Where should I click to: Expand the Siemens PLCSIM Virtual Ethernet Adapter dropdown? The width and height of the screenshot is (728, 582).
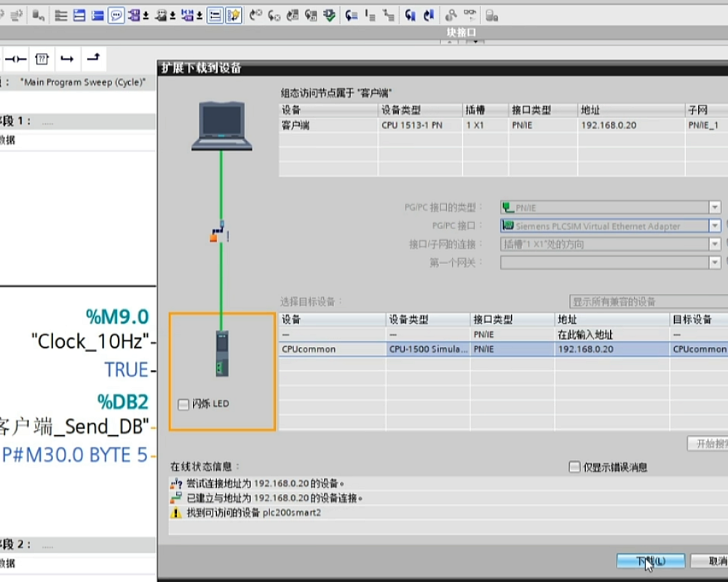715,226
